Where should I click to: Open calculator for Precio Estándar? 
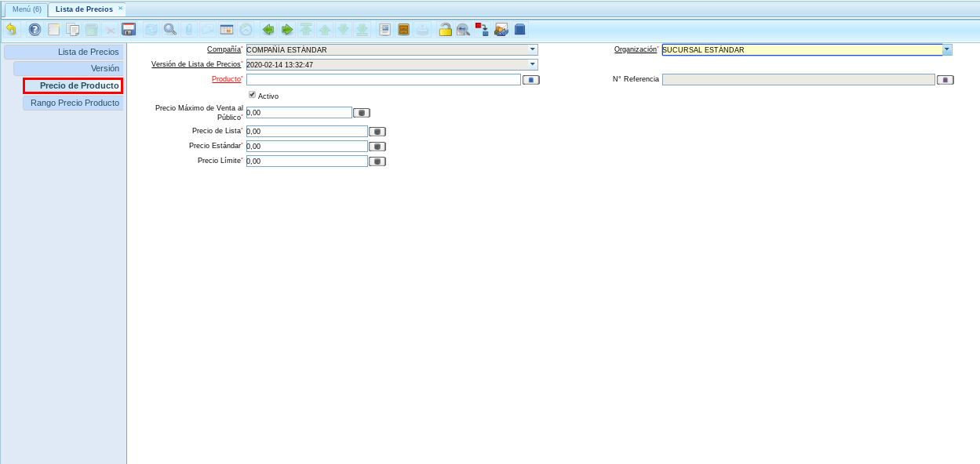[x=377, y=147]
